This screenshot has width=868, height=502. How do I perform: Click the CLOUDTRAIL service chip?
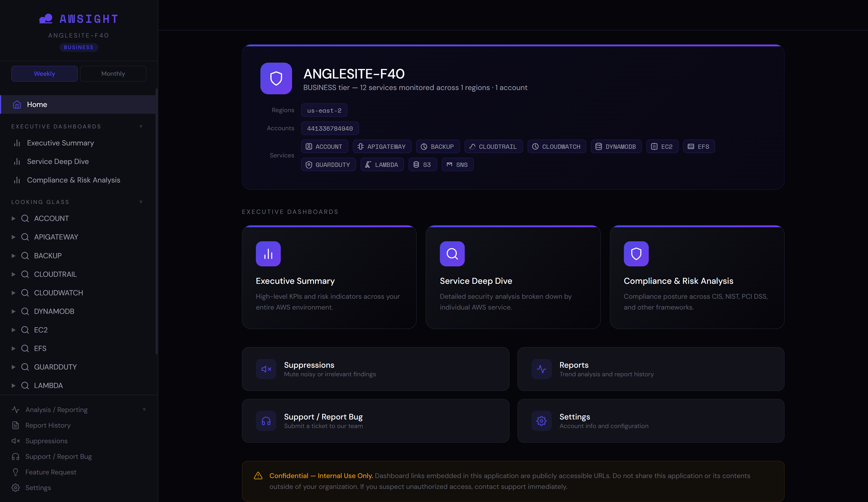(494, 147)
